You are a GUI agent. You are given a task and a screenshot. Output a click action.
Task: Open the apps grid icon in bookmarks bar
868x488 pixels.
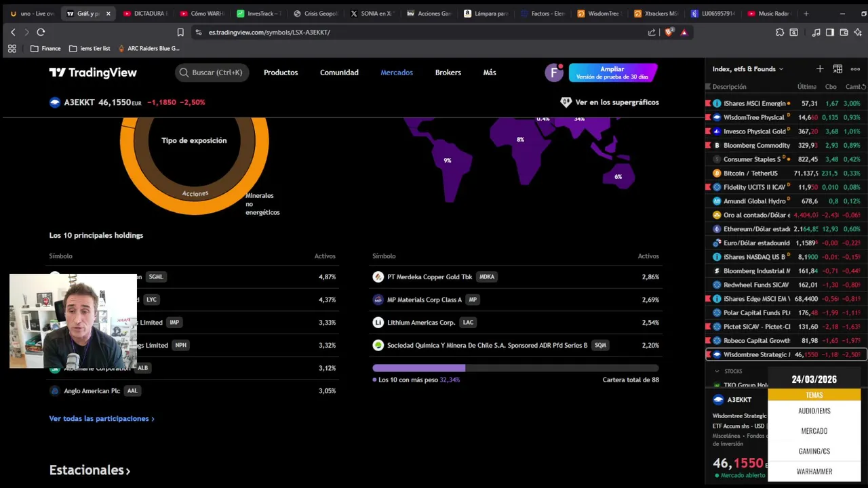[12, 48]
